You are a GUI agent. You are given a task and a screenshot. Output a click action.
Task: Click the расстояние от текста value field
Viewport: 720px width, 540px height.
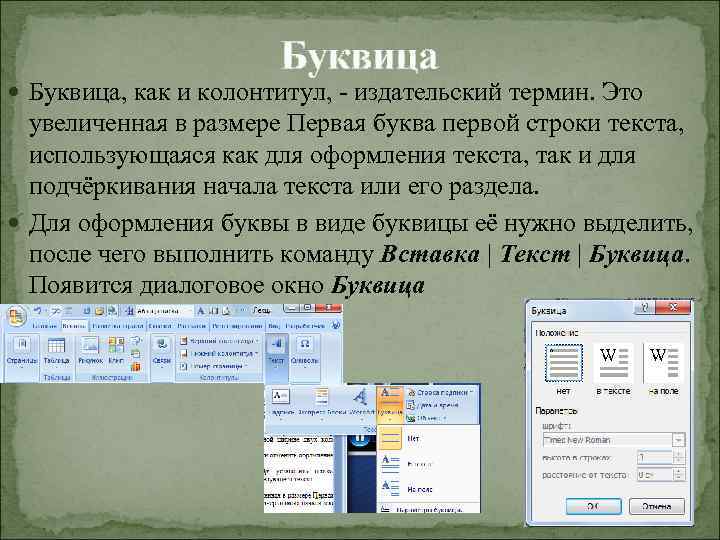pyautogui.click(x=655, y=474)
